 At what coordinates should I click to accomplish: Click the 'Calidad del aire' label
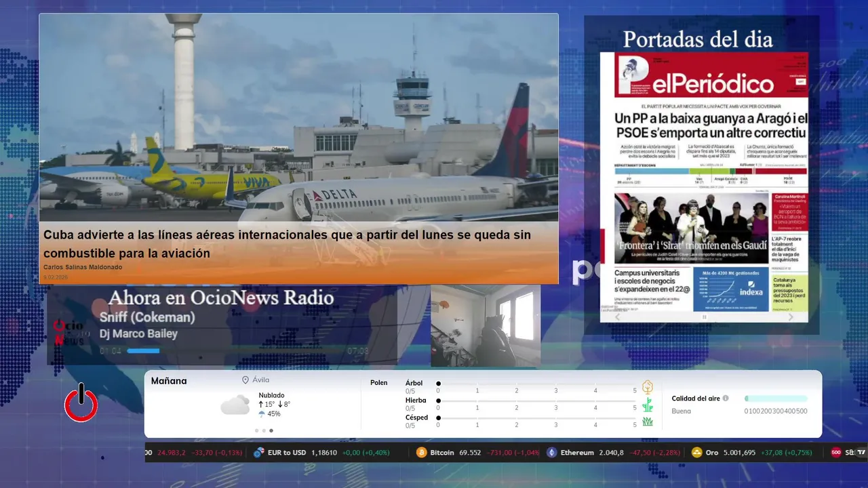coord(696,399)
